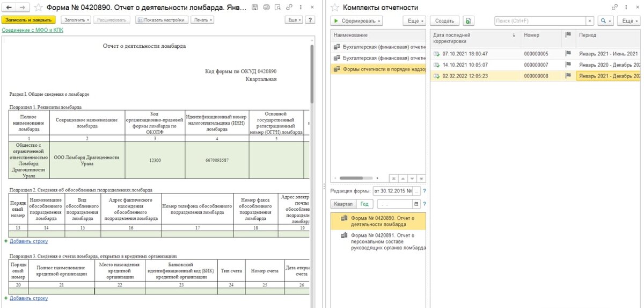The height and width of the screenshot is (308, 644).
Task: Open help with the ? button in form toolbar
Action: 311,20
